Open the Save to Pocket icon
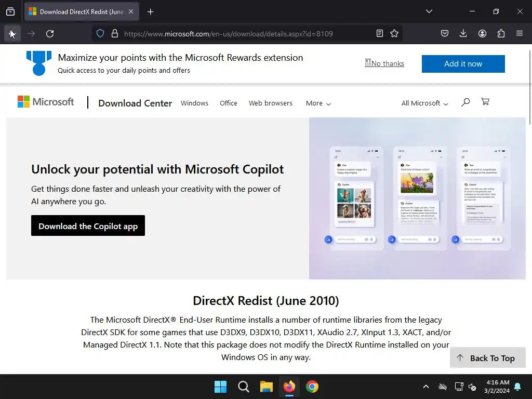Viewport: 532px width, 399px height. (445, 33)
